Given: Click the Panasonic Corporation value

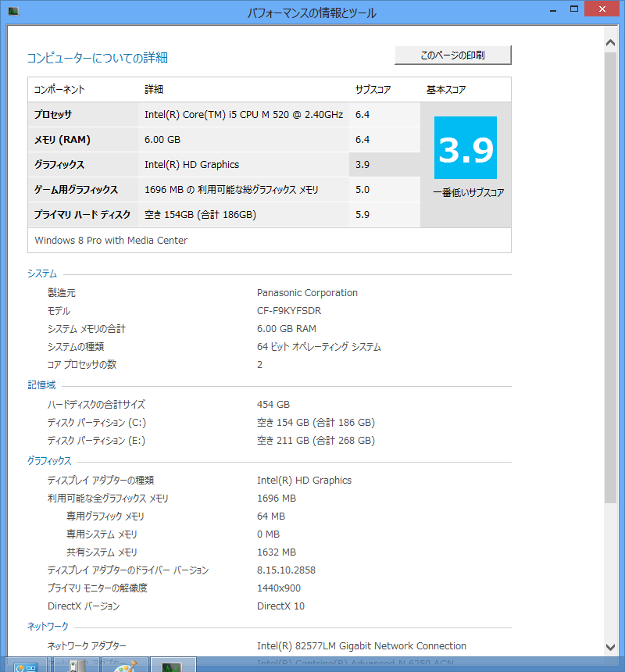Looking at the screenshot, I should [307, 293].
